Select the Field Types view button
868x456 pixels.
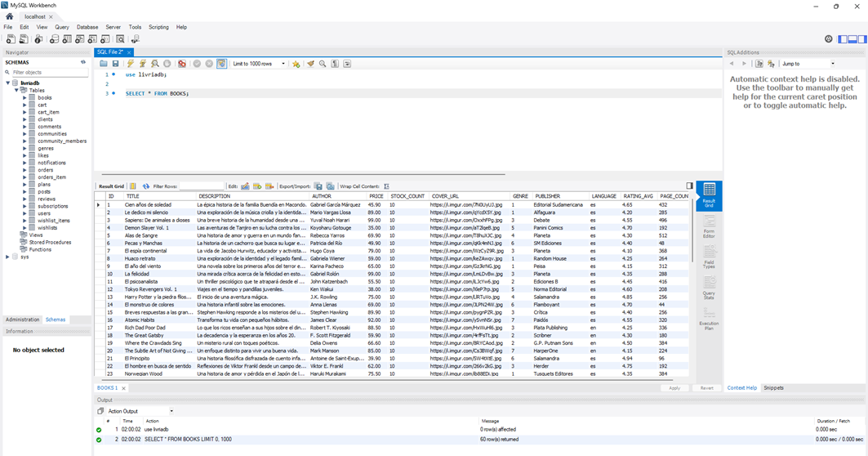click(x=709, y=257)
